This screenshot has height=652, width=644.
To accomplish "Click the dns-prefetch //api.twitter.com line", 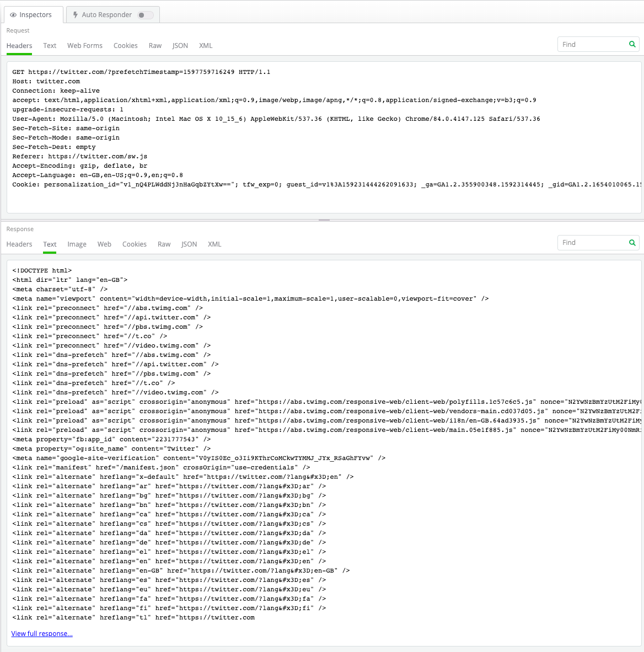I will pos(116,364).
